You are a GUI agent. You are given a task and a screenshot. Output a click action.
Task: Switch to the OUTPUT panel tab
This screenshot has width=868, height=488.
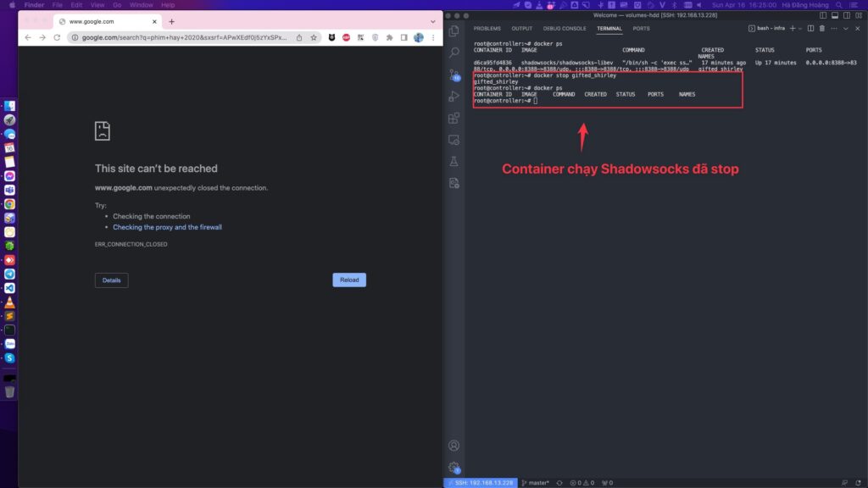tap(521, 28)
